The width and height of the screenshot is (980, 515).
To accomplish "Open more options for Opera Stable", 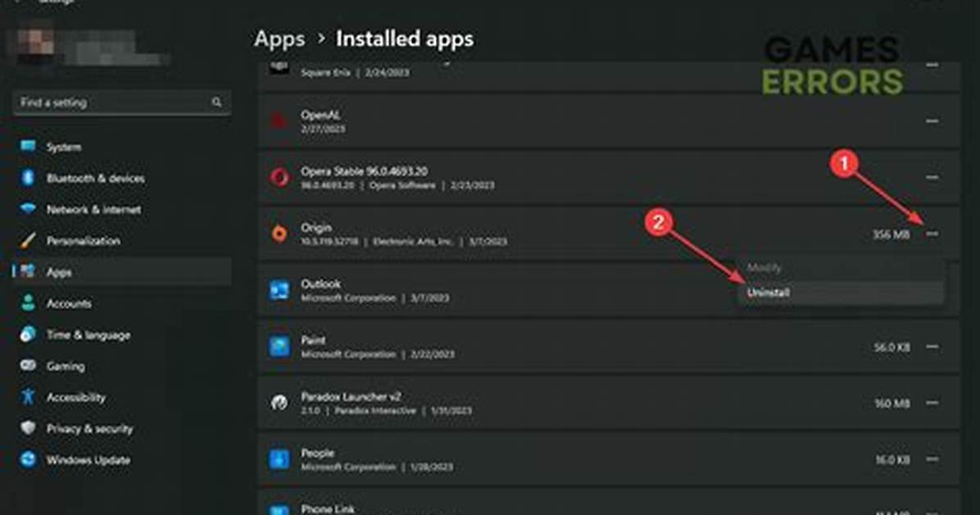I will (932, 177).
